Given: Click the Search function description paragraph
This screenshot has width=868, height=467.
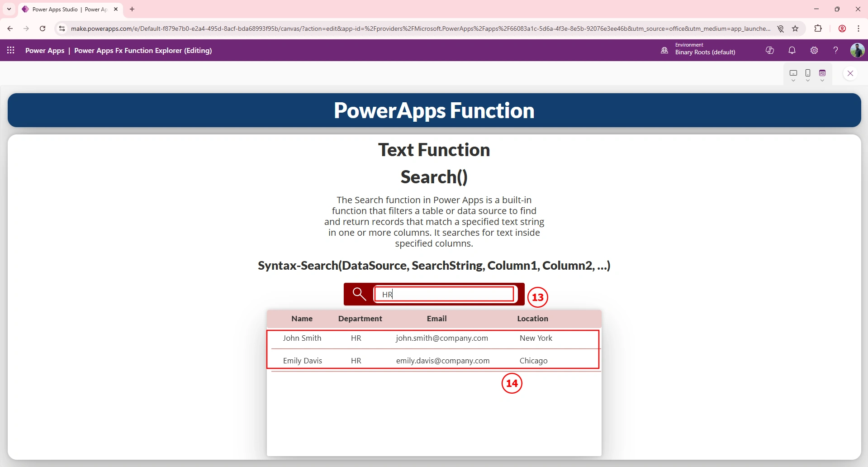Looking at the screenshot, I should [x=434, y=222].
